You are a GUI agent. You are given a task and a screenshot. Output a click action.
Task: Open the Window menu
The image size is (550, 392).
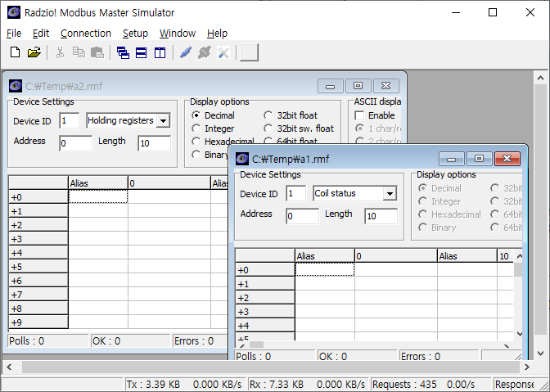tap(178, 34)
